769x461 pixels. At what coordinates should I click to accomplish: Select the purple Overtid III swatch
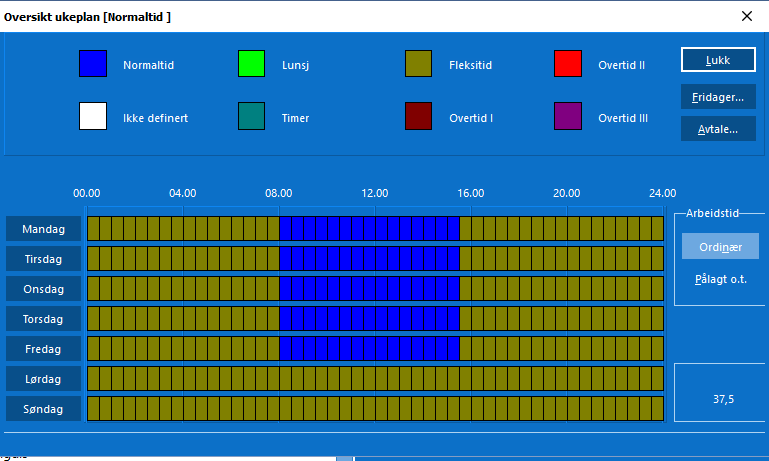[567, 116]
